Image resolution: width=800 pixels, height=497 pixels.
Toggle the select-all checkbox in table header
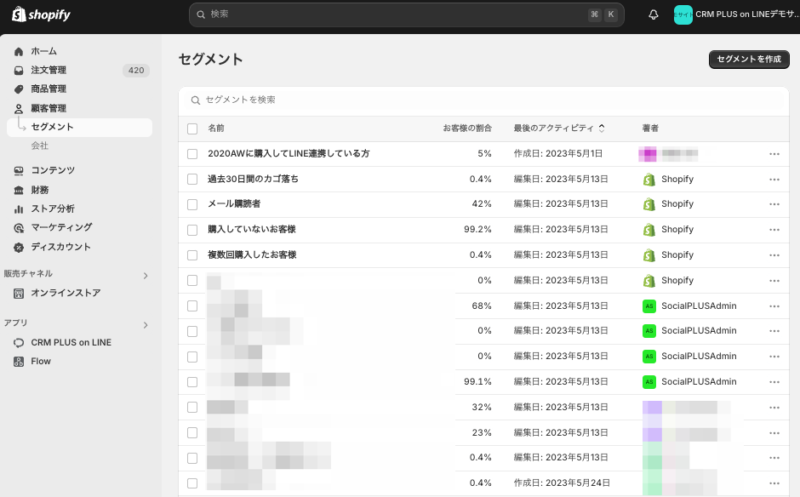tap(192, 129)
